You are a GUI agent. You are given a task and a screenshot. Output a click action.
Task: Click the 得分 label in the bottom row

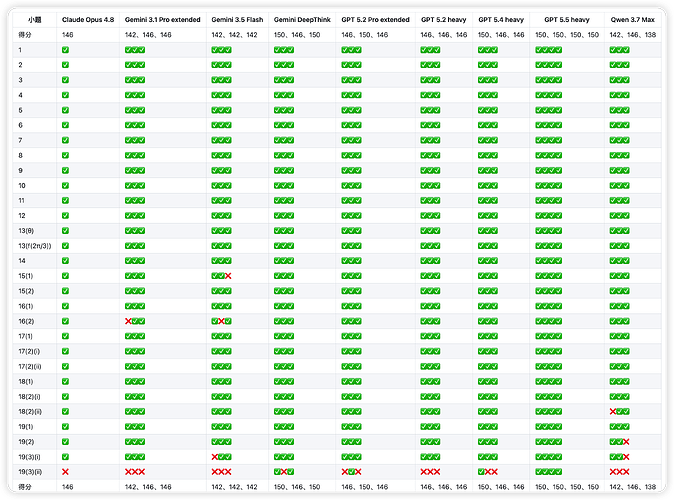(25, 487)
